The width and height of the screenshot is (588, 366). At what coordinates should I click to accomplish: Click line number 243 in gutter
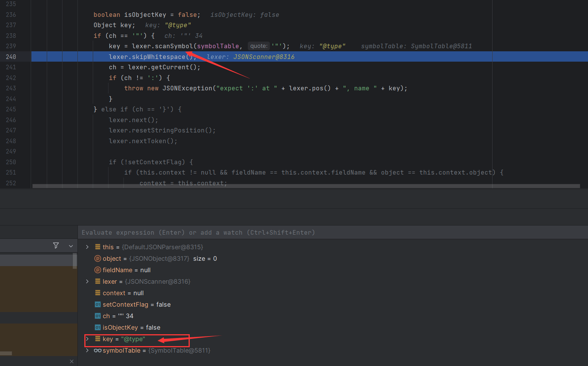(x=11, y=88)
